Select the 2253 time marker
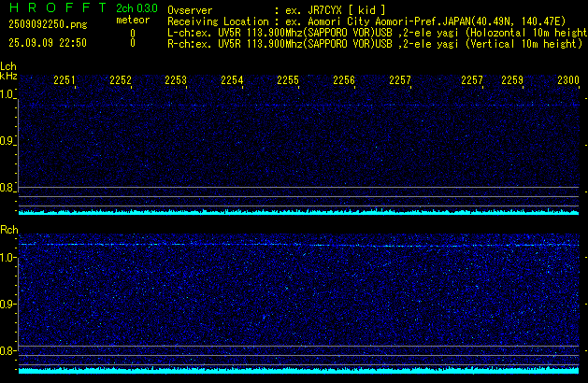The width and height of the screenshot is (588, 383). 176,80
